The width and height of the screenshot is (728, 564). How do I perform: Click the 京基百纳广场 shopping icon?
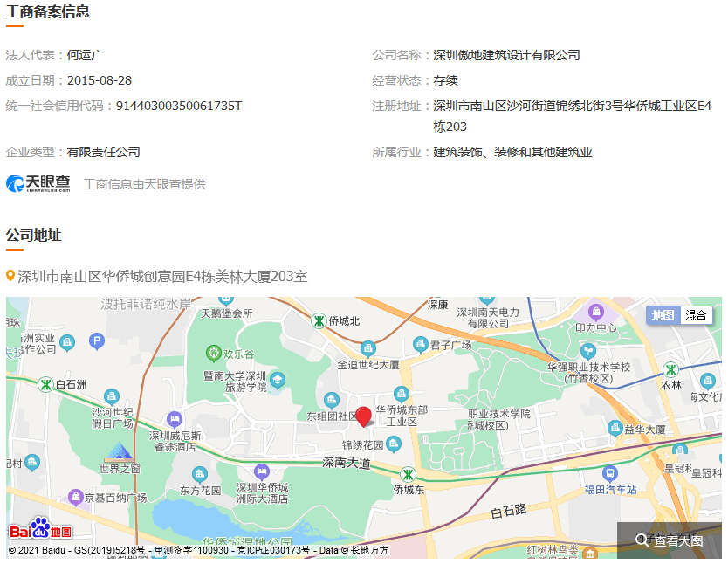76,497
